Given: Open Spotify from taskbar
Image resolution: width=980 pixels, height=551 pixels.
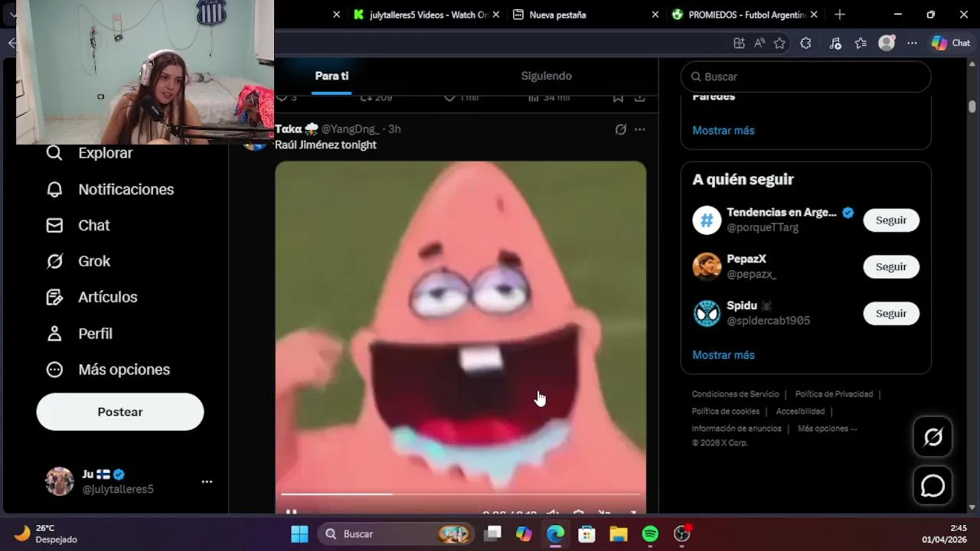Looking at the screenshot, I should pos(650,533).
